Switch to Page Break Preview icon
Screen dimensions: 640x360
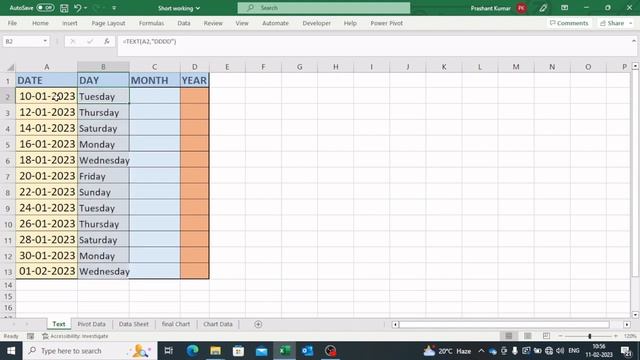546,336
